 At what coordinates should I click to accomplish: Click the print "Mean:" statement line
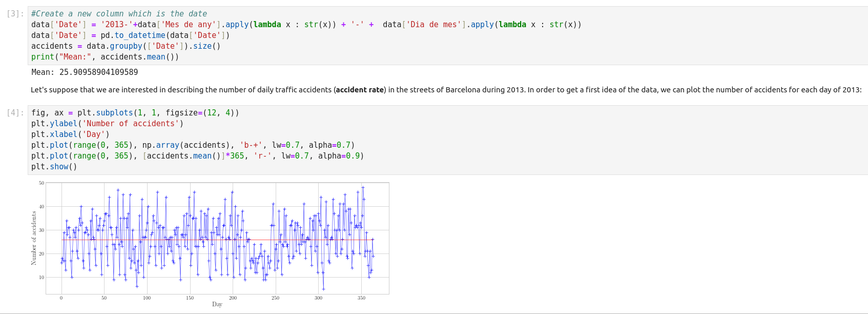[105, 57]
